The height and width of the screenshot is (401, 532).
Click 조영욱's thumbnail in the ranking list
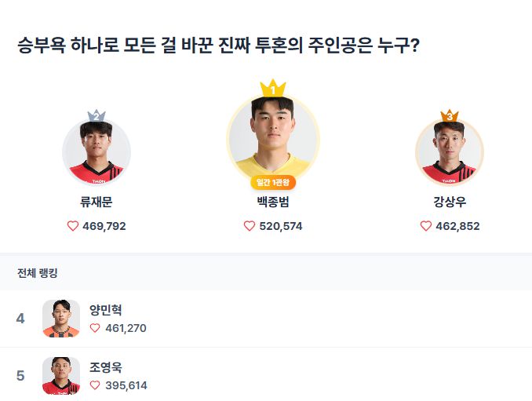(x=61, y=376)
